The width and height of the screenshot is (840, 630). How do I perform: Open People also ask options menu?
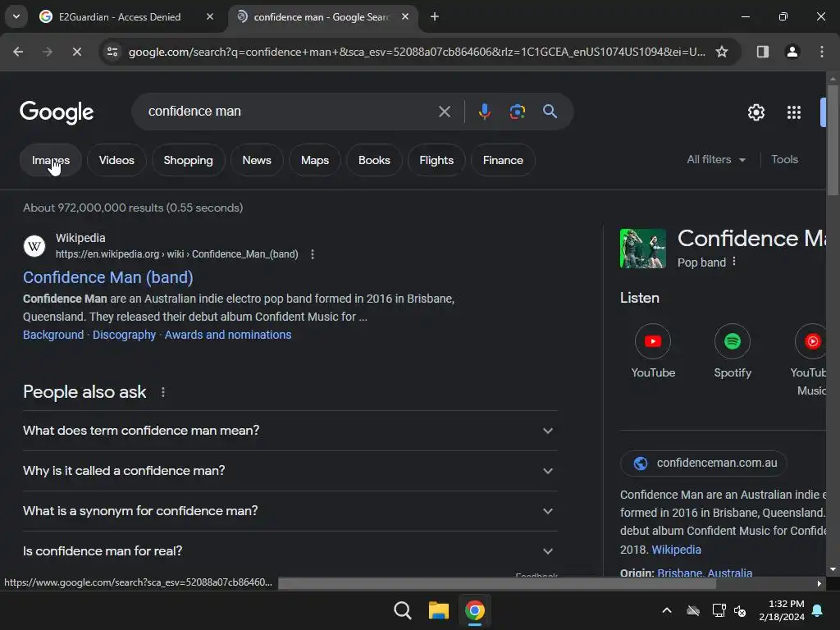(x=163, y=392)
